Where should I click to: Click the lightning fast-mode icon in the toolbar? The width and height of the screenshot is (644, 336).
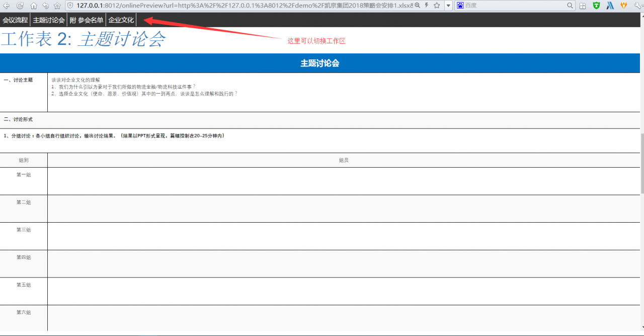point(426,6)
